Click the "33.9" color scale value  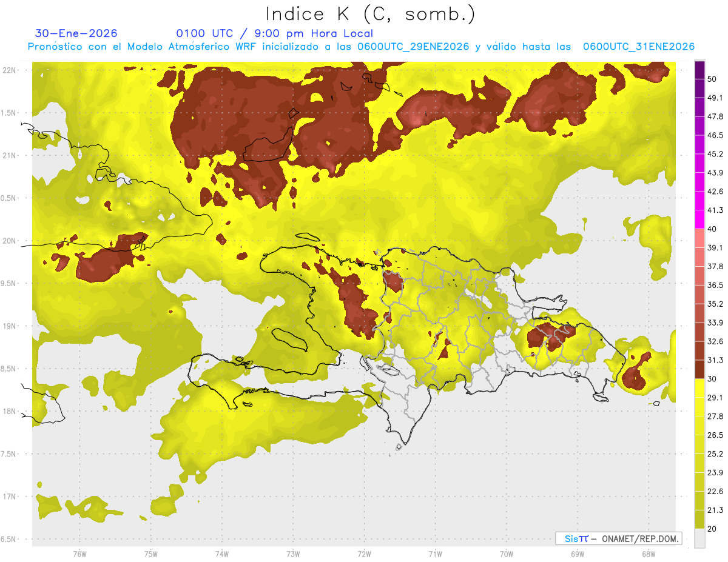point(715,323)
